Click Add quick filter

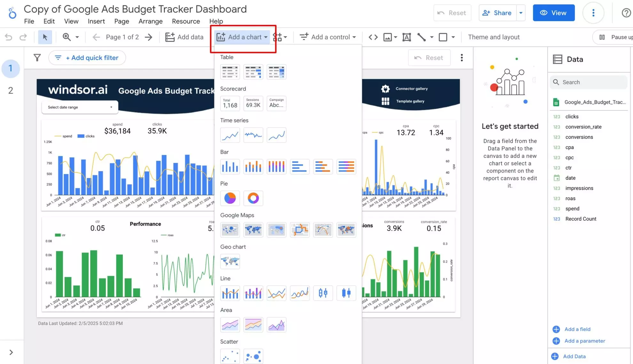pos(87,58)
